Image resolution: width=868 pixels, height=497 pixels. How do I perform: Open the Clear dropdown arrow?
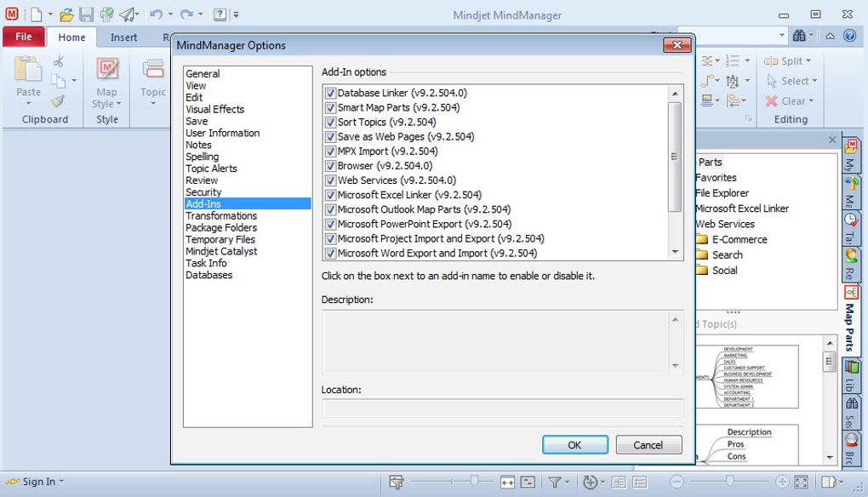(811, 100)
